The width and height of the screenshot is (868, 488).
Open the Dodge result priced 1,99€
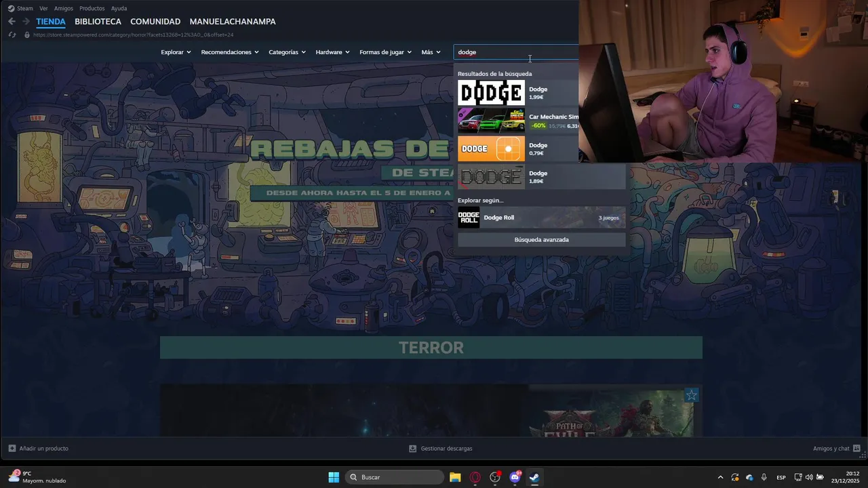click(518, 93)
